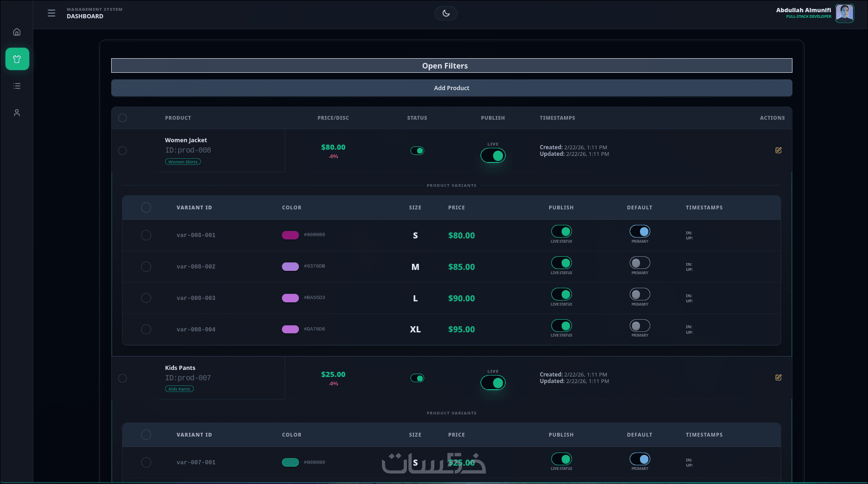Toggle primary default switch for var-008-001
868x484 pixels.
coord(640,231)
